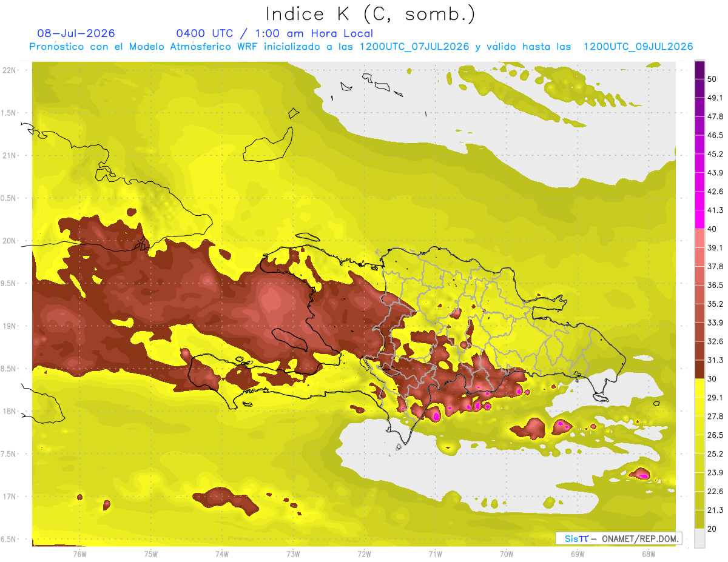This screenshot has width=728, height=562.
Task: Click the '22N' latitude label
Action: point(10,70)
